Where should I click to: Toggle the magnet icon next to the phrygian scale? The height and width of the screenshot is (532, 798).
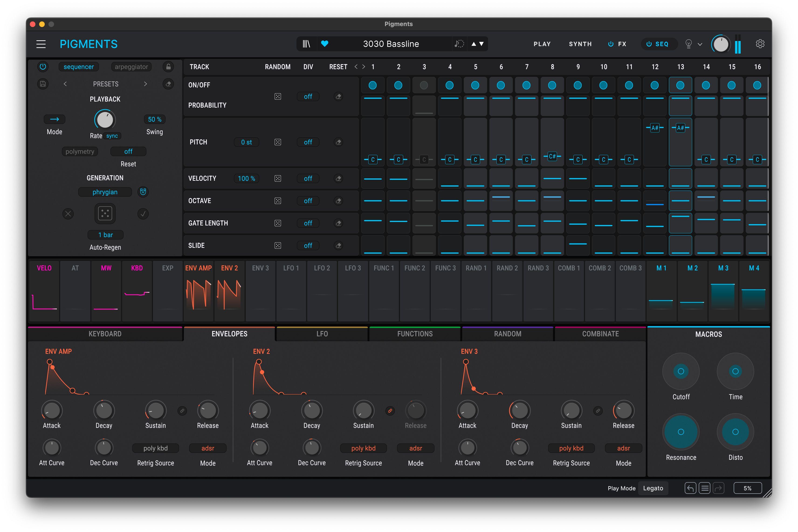click(x=143, y=192)
